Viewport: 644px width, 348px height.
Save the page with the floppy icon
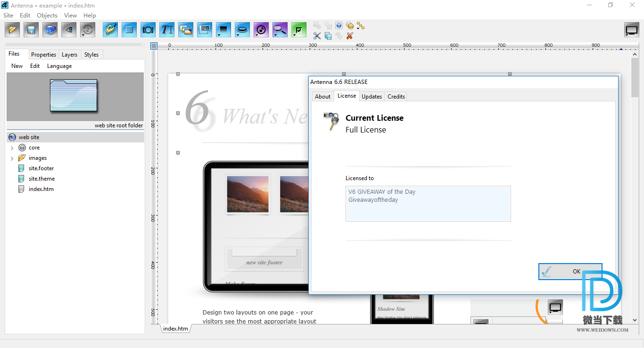(31, 30)
